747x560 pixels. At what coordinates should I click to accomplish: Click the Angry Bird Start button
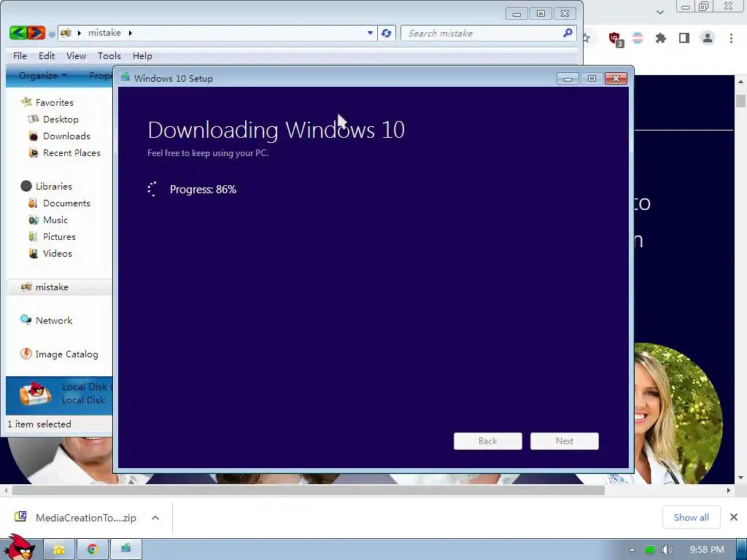[20, 548]
